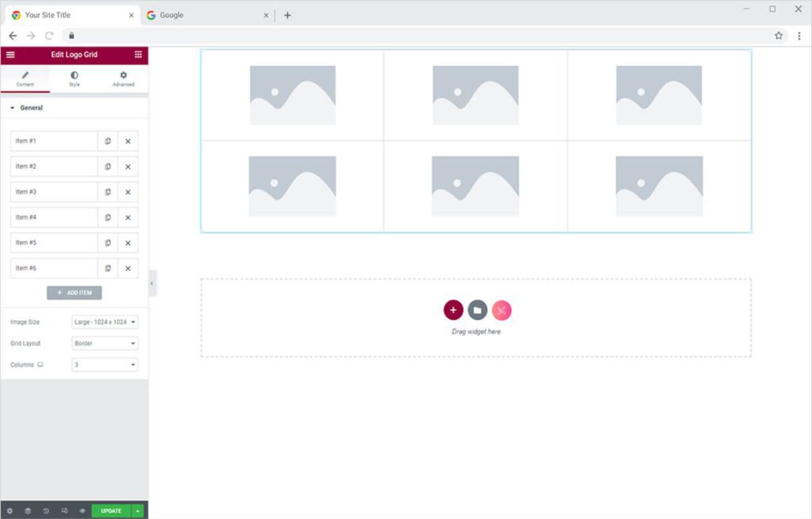Viewport: 812px width, 519px height.
Task: Click the Add New Section plus button
Action: pos(453,310)
